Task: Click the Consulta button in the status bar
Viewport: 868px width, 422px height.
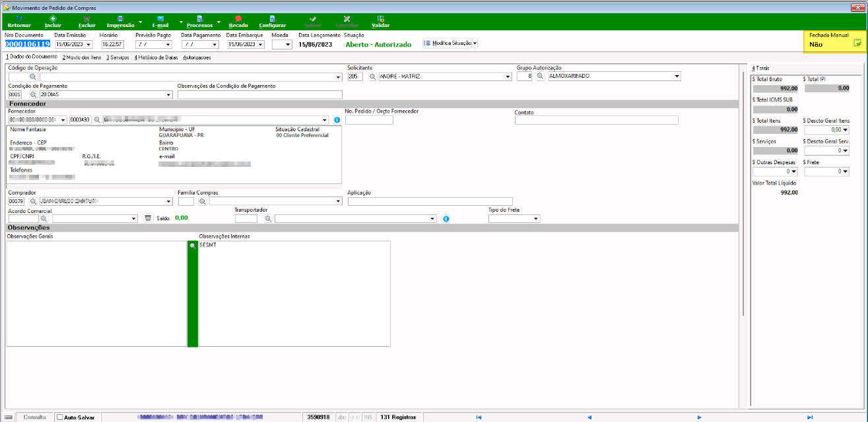Action: pyautogui.click(x=35, y=417)
